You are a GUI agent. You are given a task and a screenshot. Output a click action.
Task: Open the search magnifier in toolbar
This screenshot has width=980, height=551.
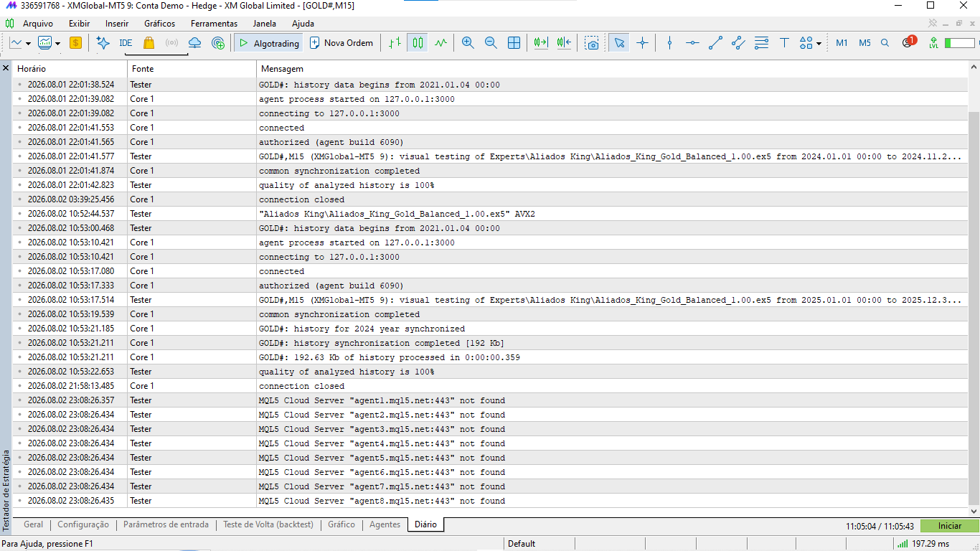click(885, 43)
